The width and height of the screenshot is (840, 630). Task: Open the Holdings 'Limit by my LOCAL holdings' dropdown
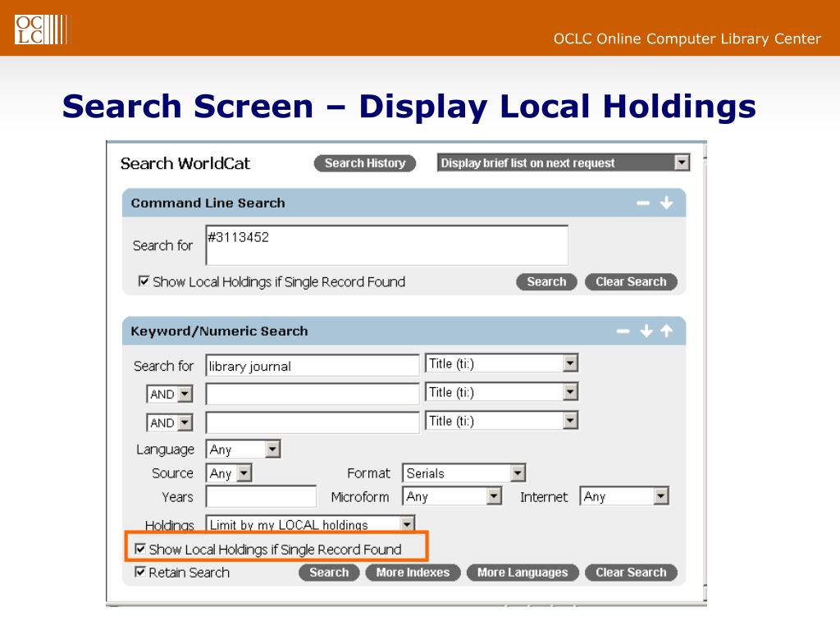tap(311, 524)
